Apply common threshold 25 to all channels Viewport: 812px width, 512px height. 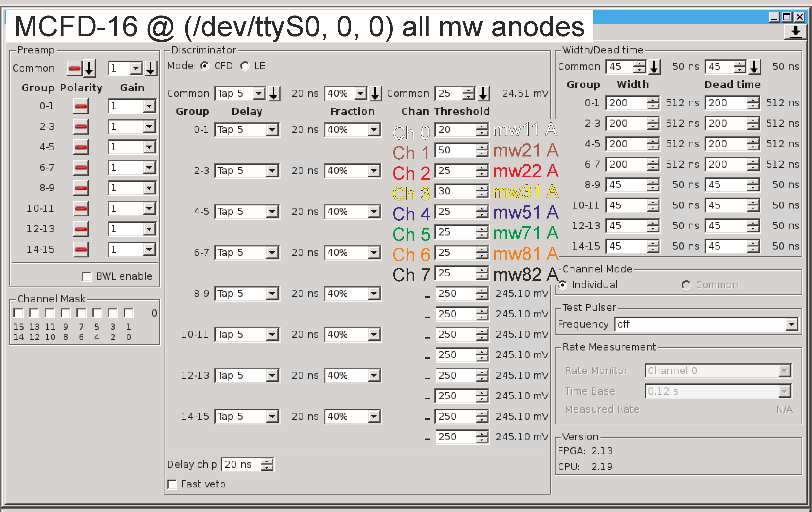coord(483,93)
